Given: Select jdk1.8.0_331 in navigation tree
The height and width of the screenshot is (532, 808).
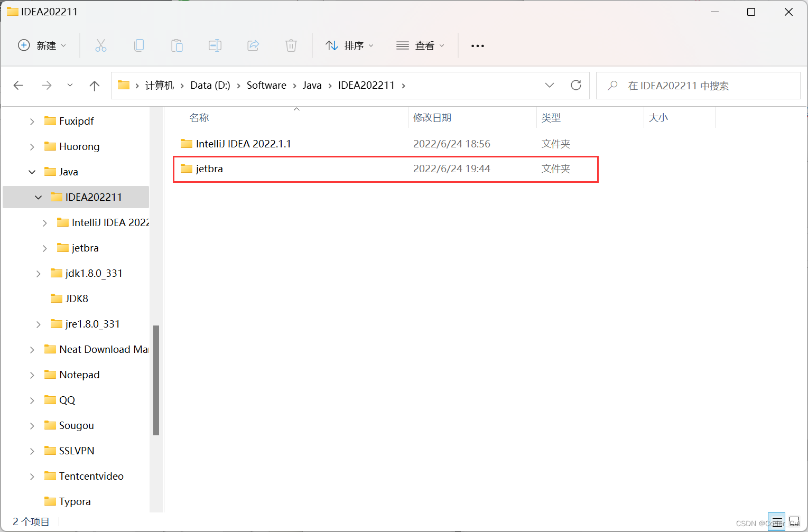Looking at the screenshot, I should click(x=94, y=273).
